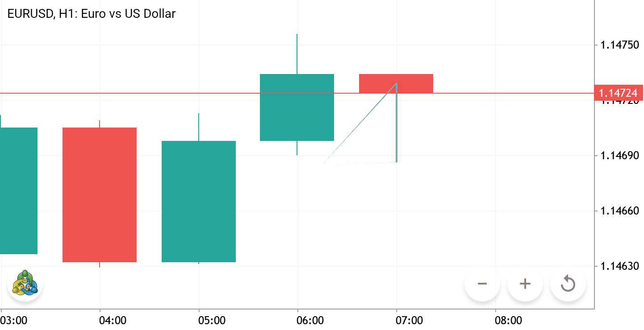Click the 04:00 time axis label
Image resolution: width=644 pixels, height=330 pixels.
pos(113,320)
